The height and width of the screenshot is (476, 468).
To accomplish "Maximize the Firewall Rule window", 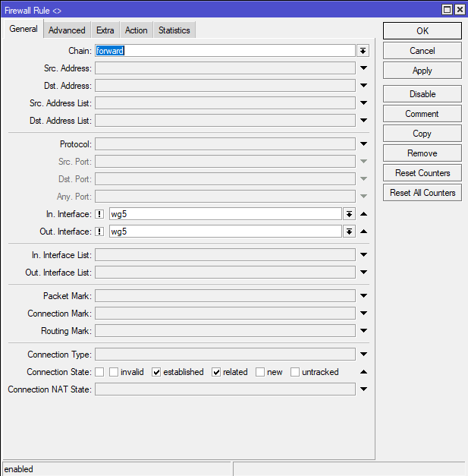I will 447,10.
